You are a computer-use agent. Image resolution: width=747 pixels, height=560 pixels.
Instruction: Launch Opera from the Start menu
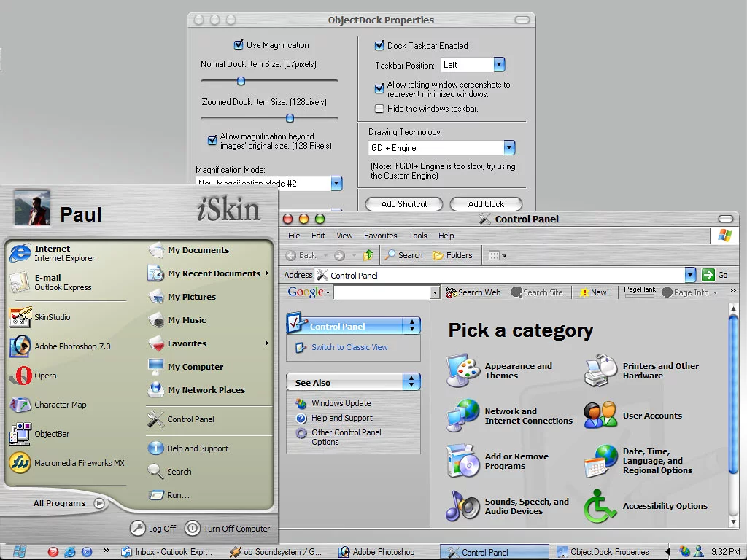pyautogui.click(x=20, y=376)
